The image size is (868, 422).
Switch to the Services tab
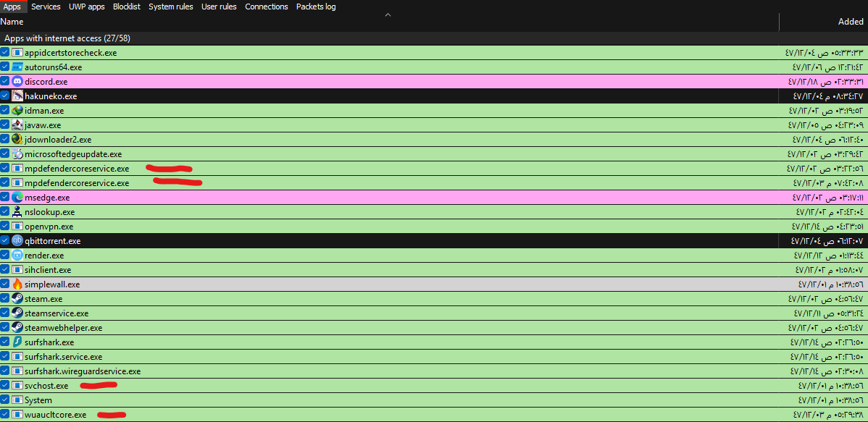(46, 7)
